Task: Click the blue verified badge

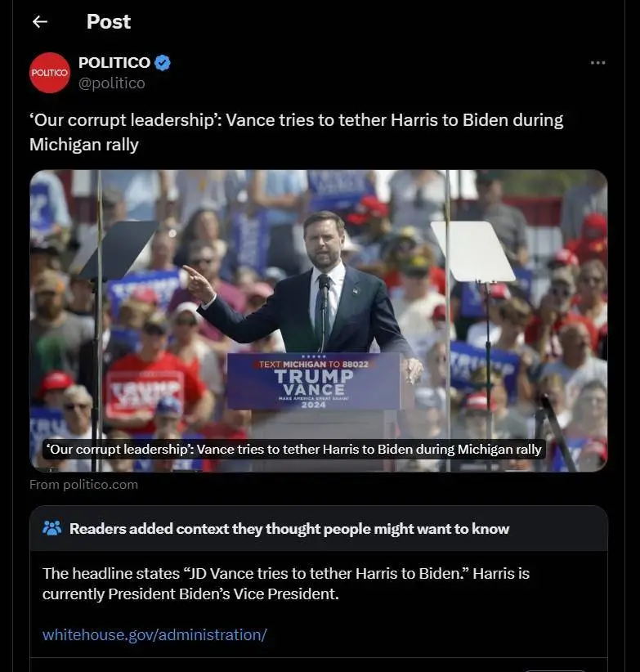Action: pyautogui.click(x=163, y=63)
